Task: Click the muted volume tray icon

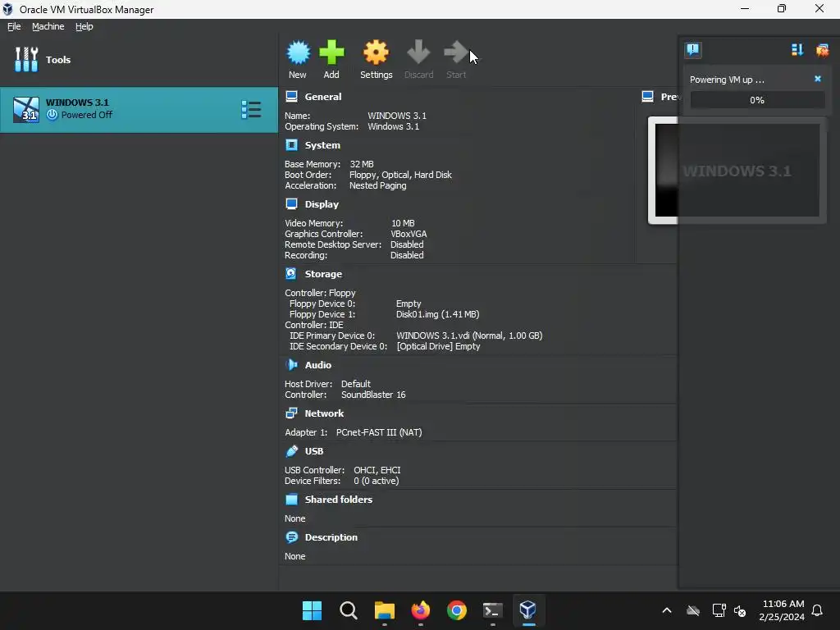Action: (741, 610)
